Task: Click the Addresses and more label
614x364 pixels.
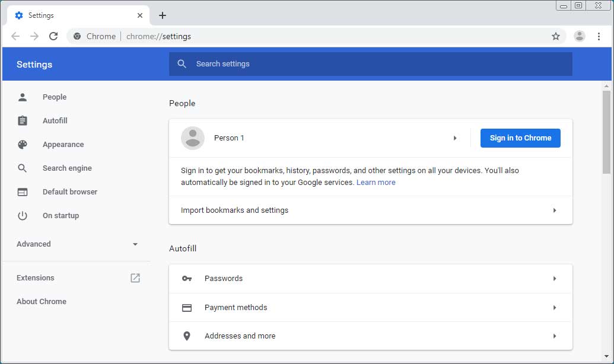Action: click(240, 336)
